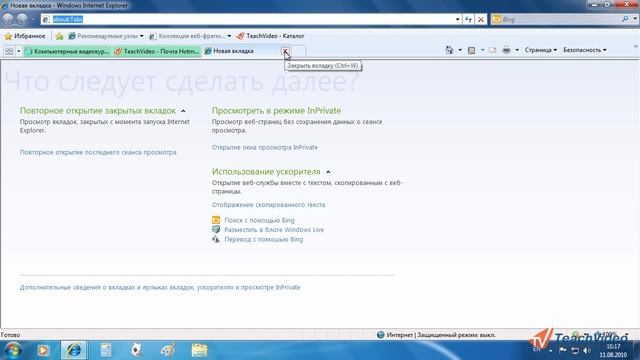Click Internet Explorer taskbar icon
The image size is (640, 360).
click(x=74, y=350)
